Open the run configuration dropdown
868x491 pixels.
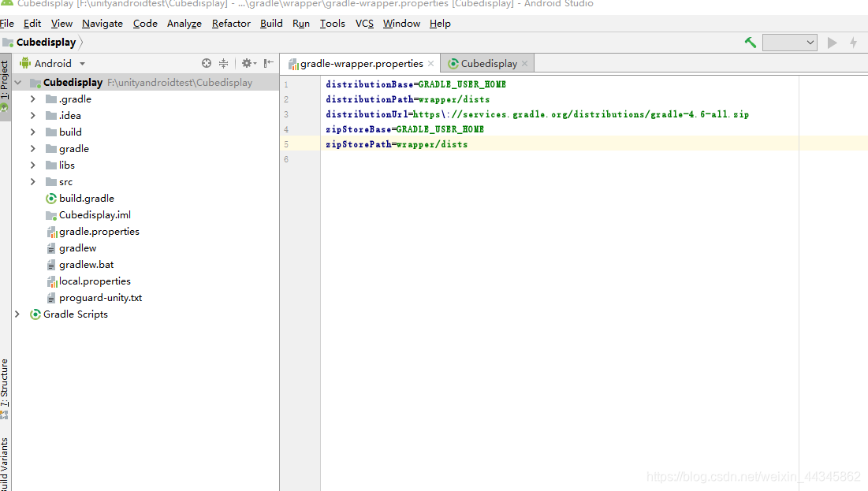[790, 43]
